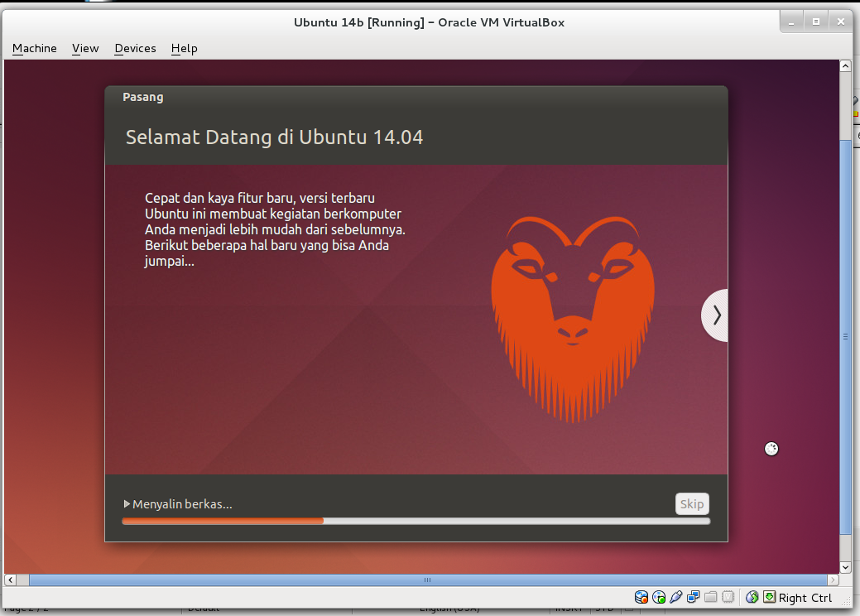The image size is (860, 616).
Task: Click the virtualization features chip icon
Action: (x=728, y=596)
